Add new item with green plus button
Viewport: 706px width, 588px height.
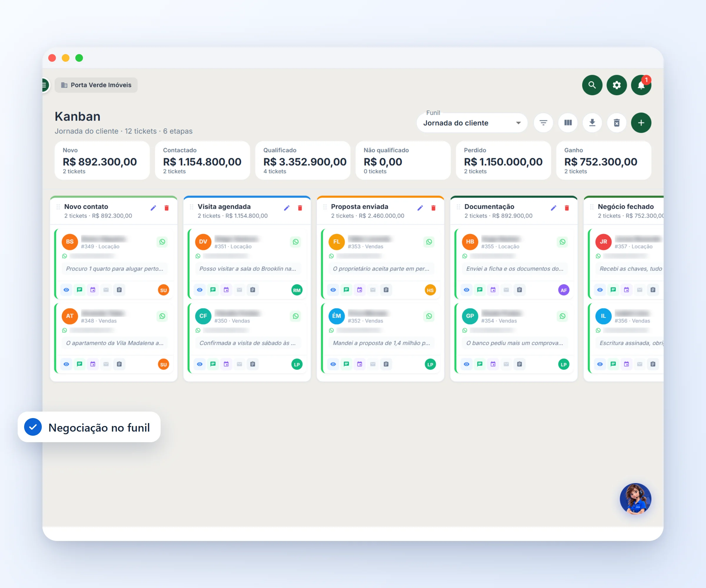click(641, 123)
